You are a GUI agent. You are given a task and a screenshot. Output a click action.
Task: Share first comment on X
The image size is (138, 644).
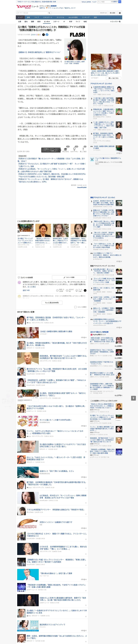[x=85, y=291]
